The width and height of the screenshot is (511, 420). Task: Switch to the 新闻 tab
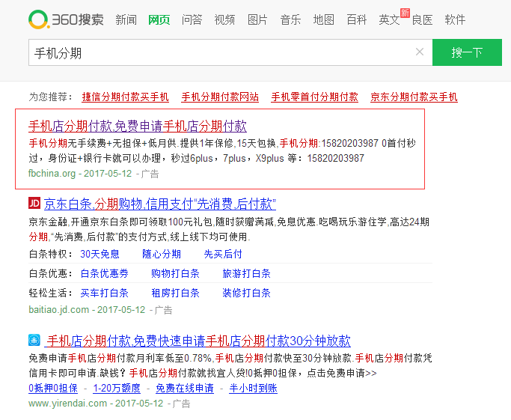tap(126, 19)
